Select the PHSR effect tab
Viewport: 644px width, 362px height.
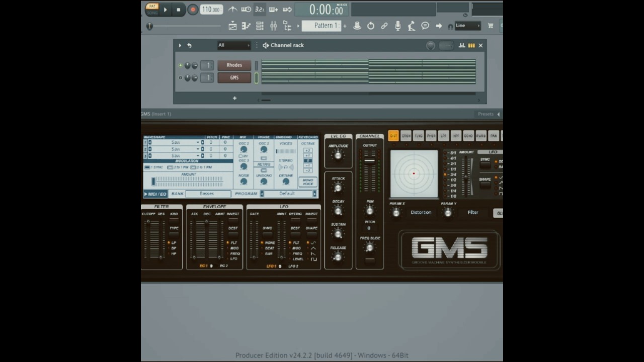(431, 136)
